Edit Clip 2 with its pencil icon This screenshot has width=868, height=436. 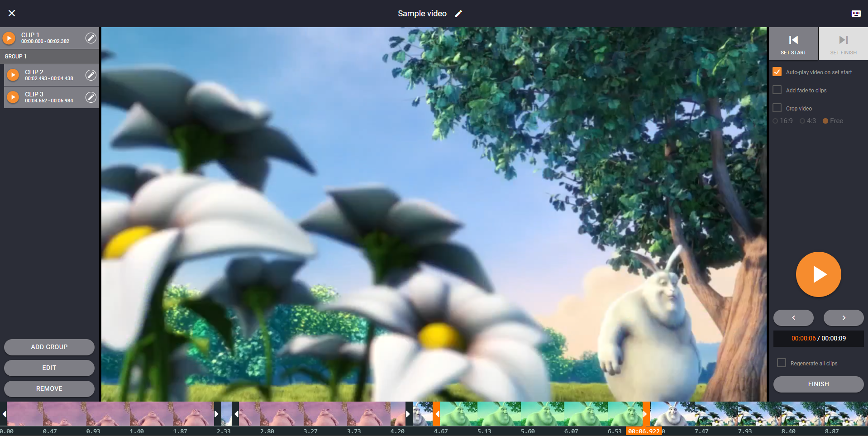pyautogui.click(x=91, y=75)
